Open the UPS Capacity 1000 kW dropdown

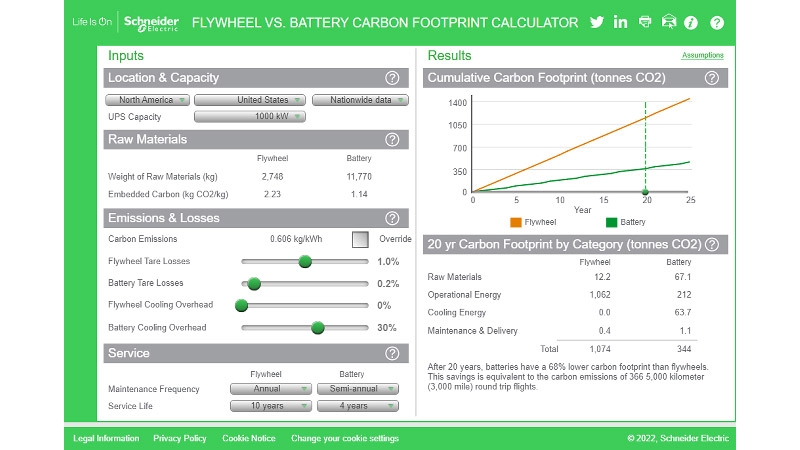[x=249, y=116]
